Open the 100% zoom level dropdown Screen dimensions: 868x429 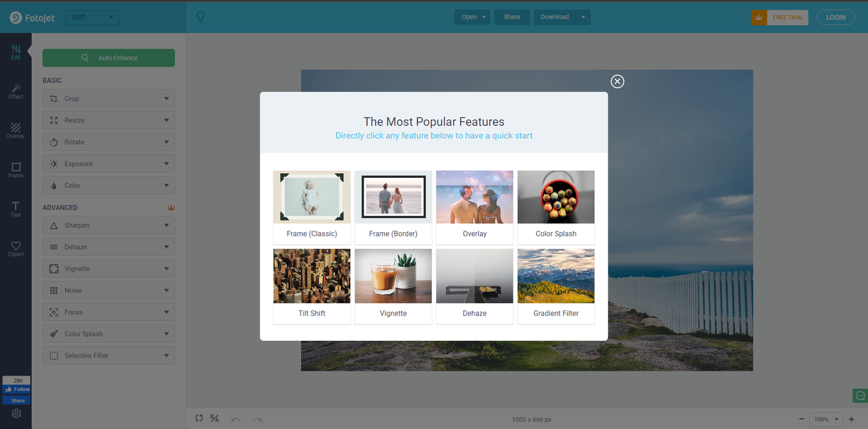coord(827,419)
